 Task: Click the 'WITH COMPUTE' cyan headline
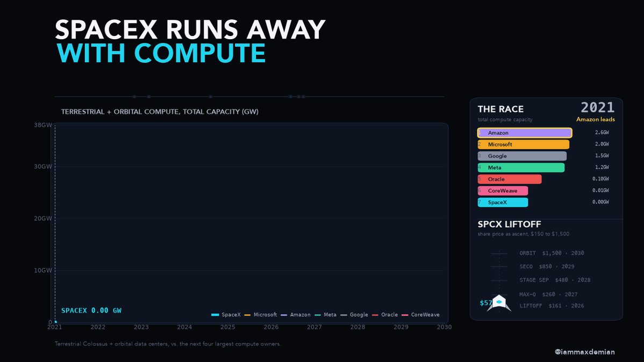[x=161, y=53]
